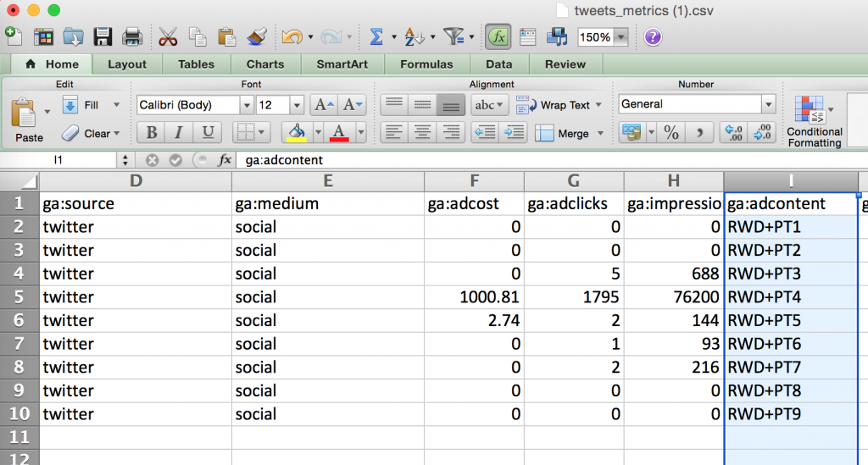Open the abc text orientation dropdown
868x465 pixels.
click(x=489, y=104)
